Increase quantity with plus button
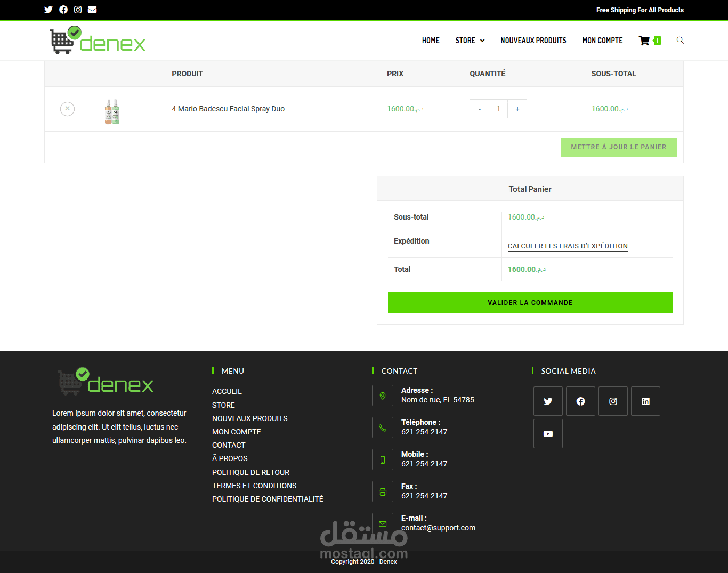728x573 pixels. pos(517,109)
